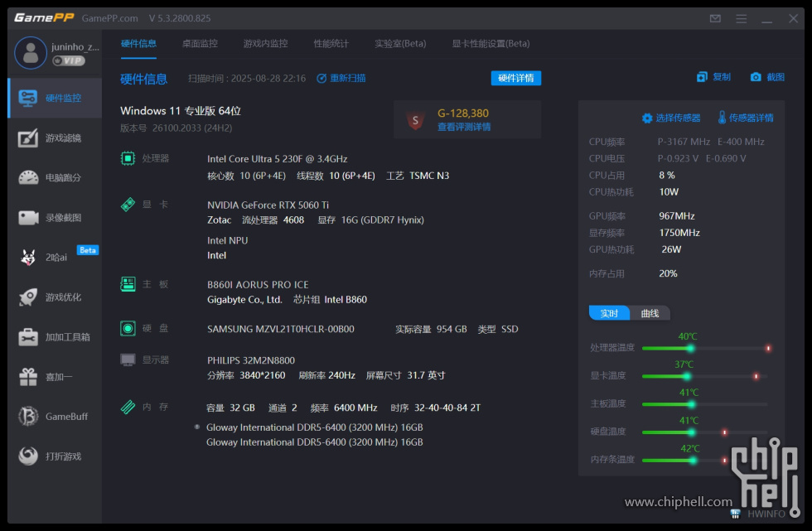Click the 硬件详情 button
This screenshot has width=812, height=531.
[x=515, y=78]
